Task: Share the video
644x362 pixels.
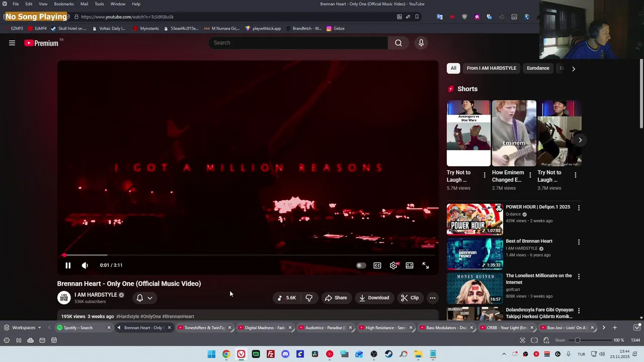Action: [x=336, y=298]
